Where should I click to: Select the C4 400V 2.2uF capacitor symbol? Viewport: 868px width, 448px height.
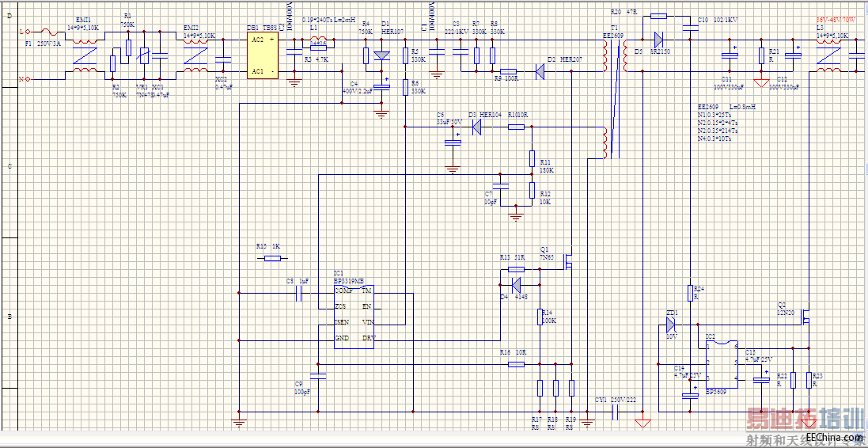click(x=381, y=87)
